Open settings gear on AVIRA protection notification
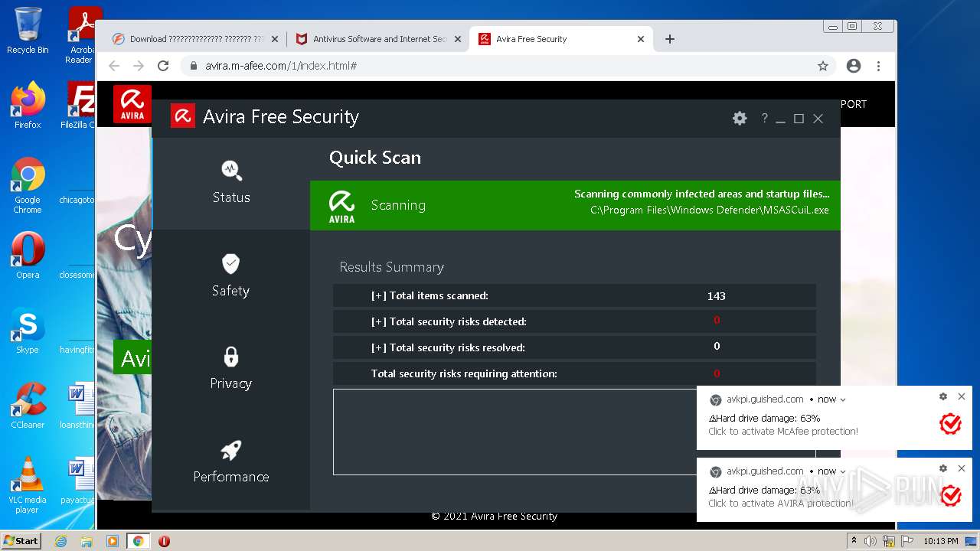 (943, 468)
